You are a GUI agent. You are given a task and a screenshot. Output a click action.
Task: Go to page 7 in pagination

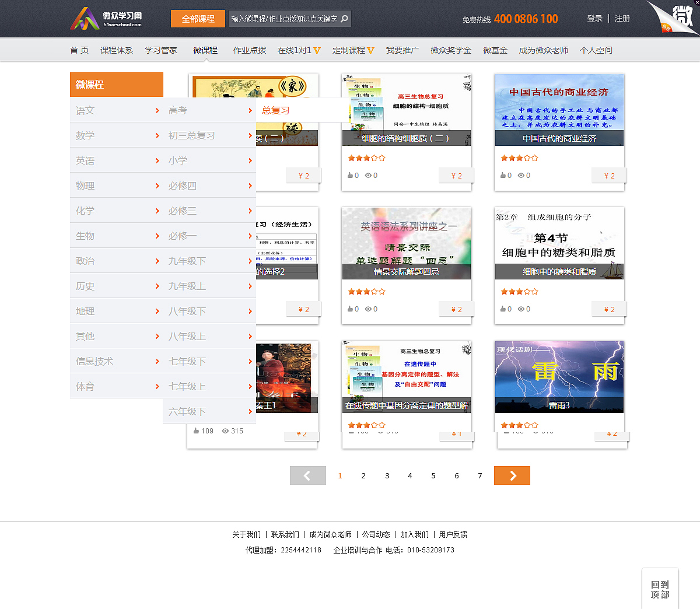(x=480, y=476)
